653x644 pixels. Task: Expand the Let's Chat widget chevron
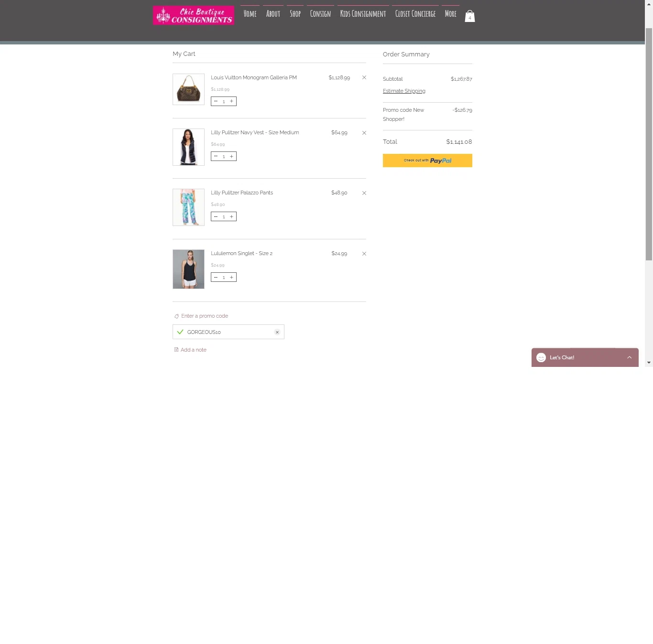(630, 357)
